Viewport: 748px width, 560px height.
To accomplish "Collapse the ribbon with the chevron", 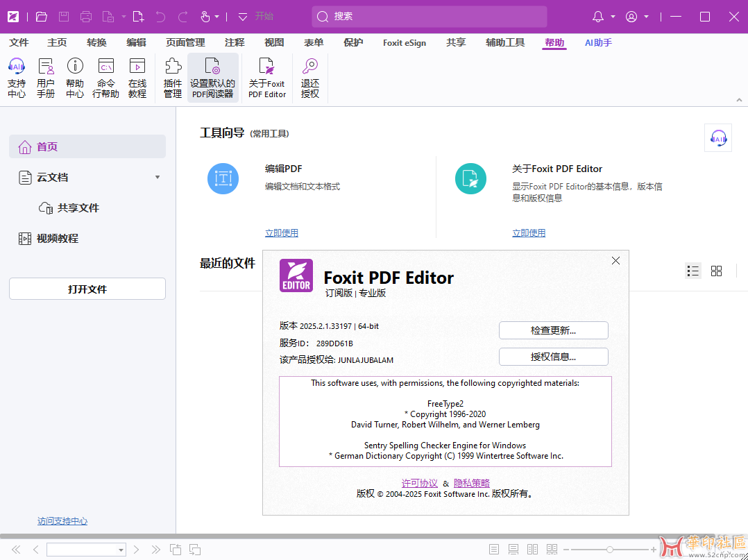I will coord(739,100).
